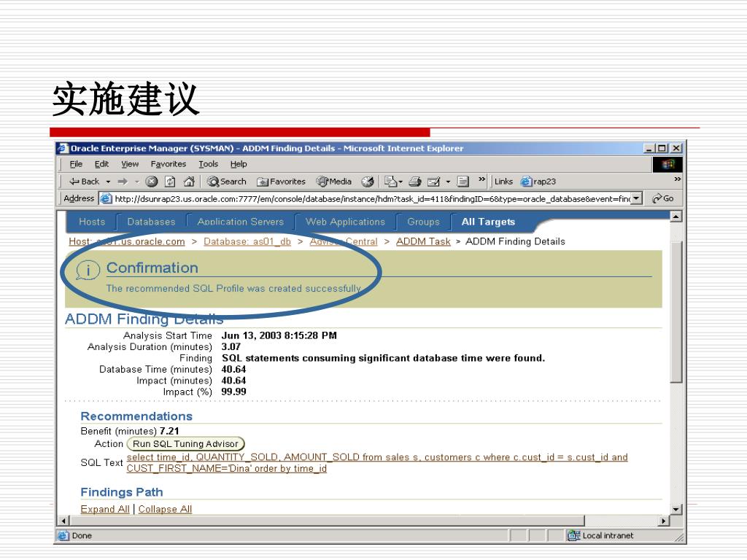
Task: Open the SQL Text statement link
Action: tap(377, 462)
